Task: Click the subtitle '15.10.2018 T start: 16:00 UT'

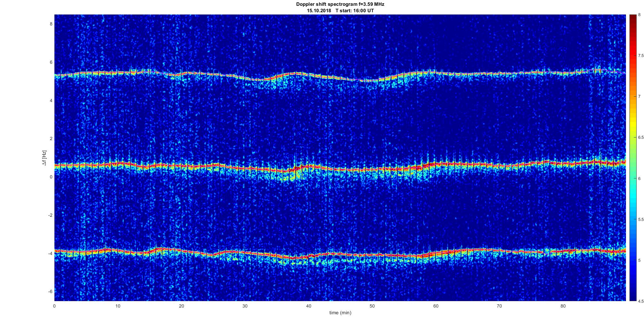Action: [x=340, y=11]
